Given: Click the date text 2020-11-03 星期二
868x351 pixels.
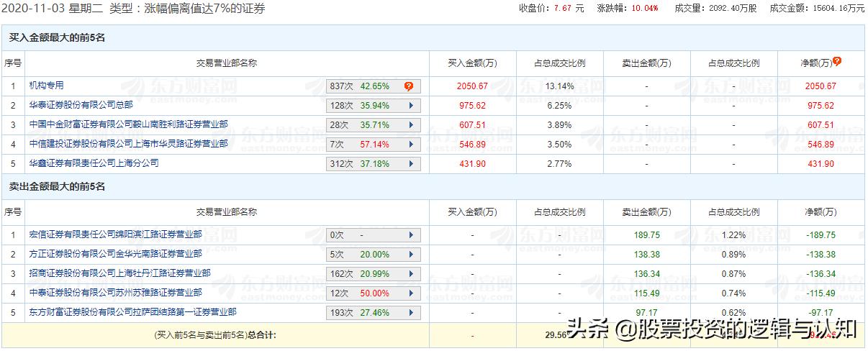Looking at the screenshot, I should (x=52, y=9).
